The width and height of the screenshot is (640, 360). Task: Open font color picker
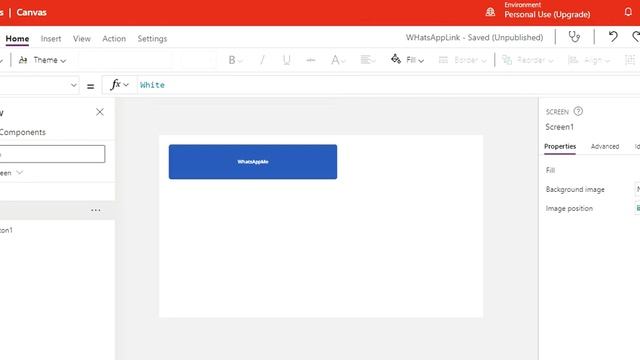click(338, 60)
